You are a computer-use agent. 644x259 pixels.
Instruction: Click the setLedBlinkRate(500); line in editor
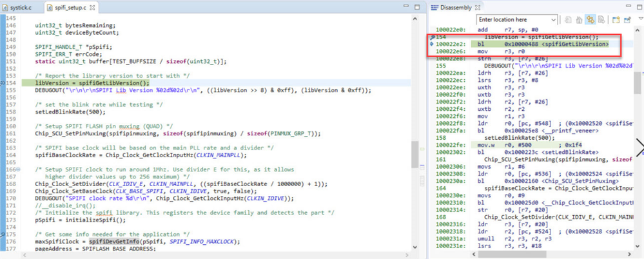tap(70, 111)
